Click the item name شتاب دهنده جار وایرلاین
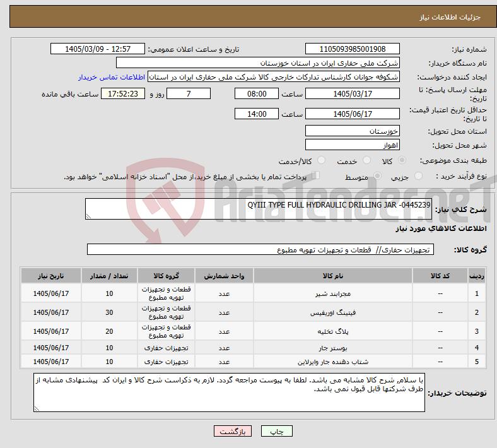The height and width of the screenshot is (448, 497). tap(333, 362)
